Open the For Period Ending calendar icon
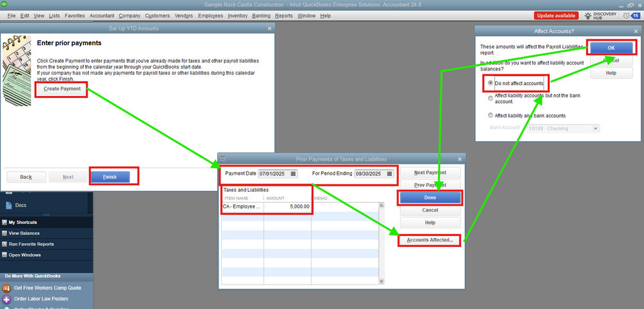644x309 pixels. pyautogui.click(x=389, y=174)
